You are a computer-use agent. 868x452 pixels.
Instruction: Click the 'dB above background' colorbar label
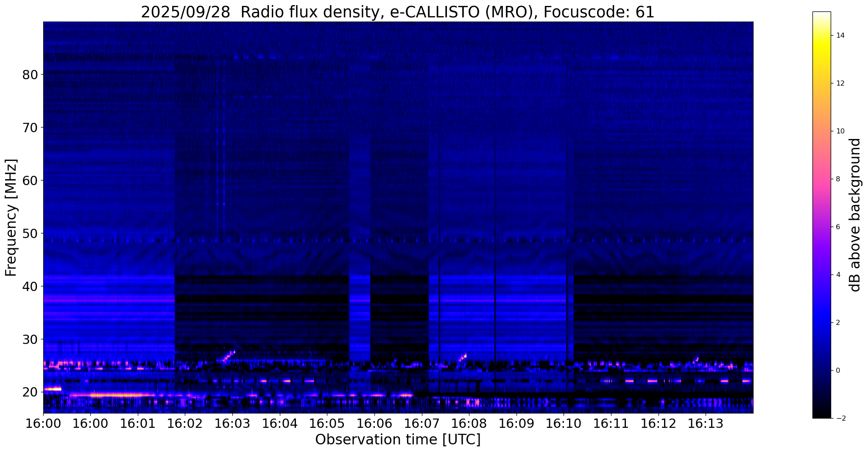[855, 215]
